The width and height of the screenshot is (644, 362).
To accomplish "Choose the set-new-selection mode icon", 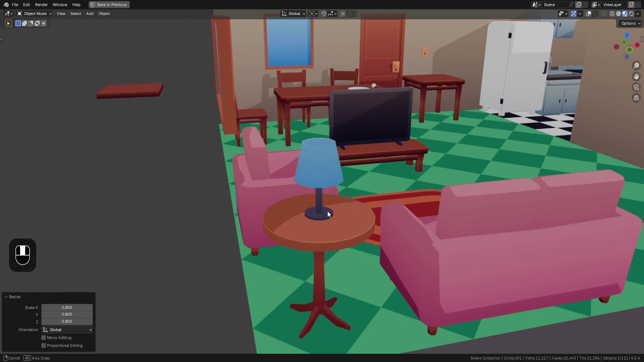I will coord(18,23).
